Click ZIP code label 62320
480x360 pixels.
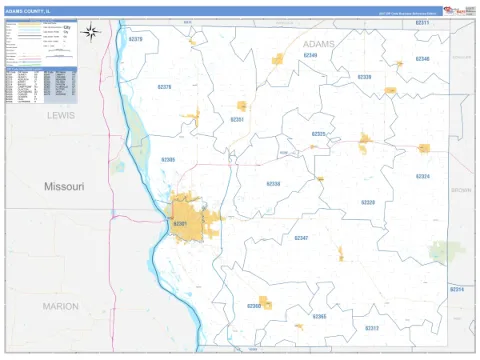click(368, 202)
